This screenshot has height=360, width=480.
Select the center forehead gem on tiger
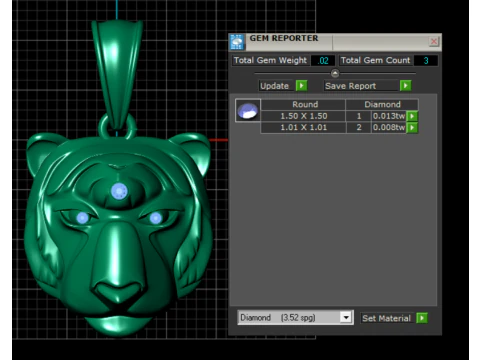119,192
